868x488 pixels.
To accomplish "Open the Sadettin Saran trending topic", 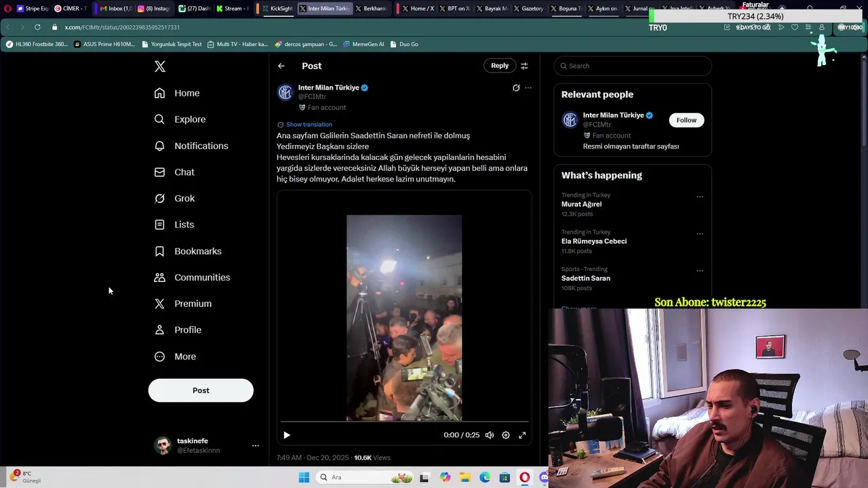I will tap(586, 279).
